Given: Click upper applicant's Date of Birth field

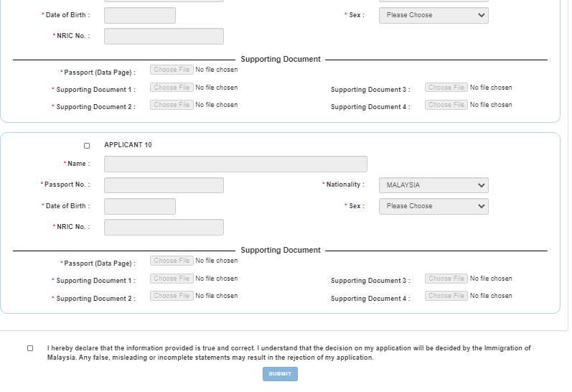Looking at the screenshot, I should point(140,15).
